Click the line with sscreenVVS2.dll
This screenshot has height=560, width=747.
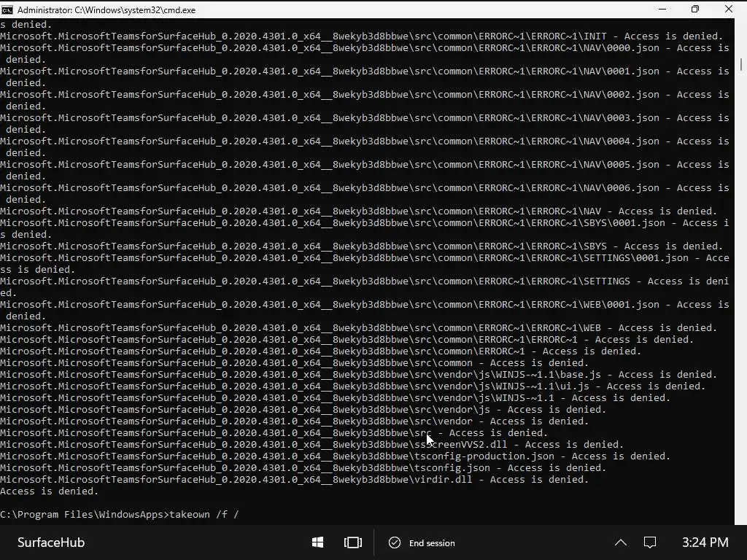[x=311, y=444]
